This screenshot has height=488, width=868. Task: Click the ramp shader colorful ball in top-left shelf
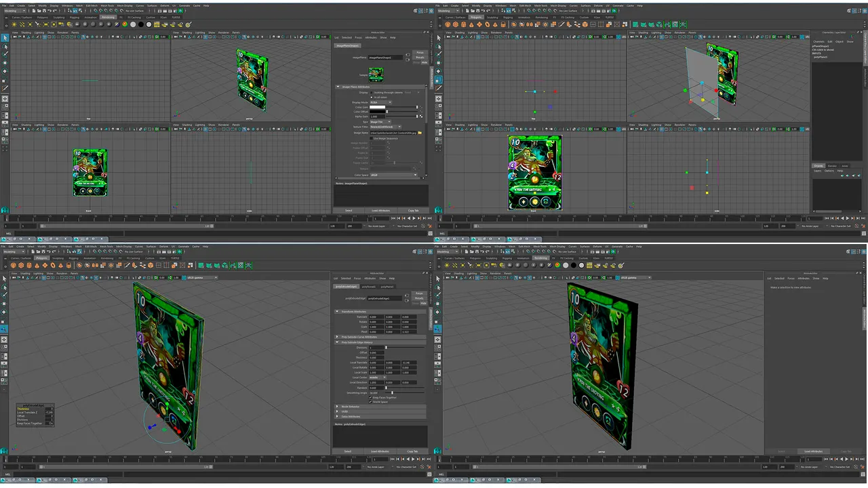(x=125, y=24)
